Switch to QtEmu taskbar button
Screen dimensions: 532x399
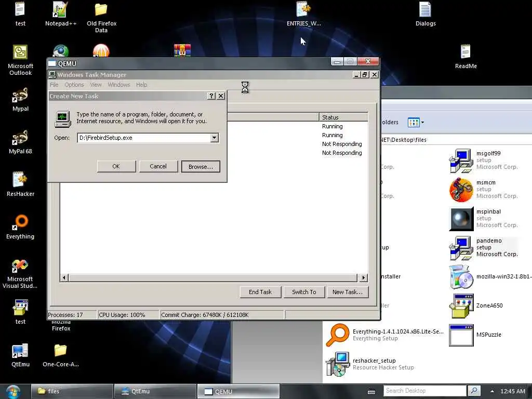155,392
